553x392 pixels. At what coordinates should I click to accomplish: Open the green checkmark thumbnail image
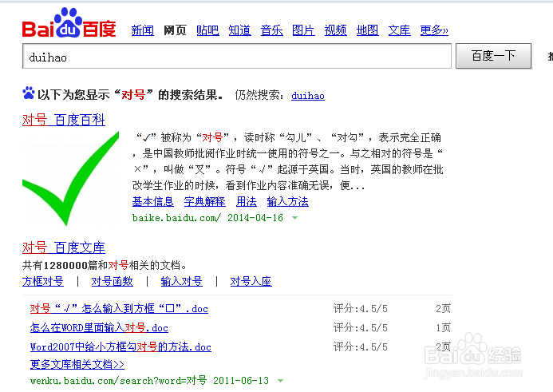[70, 178]
